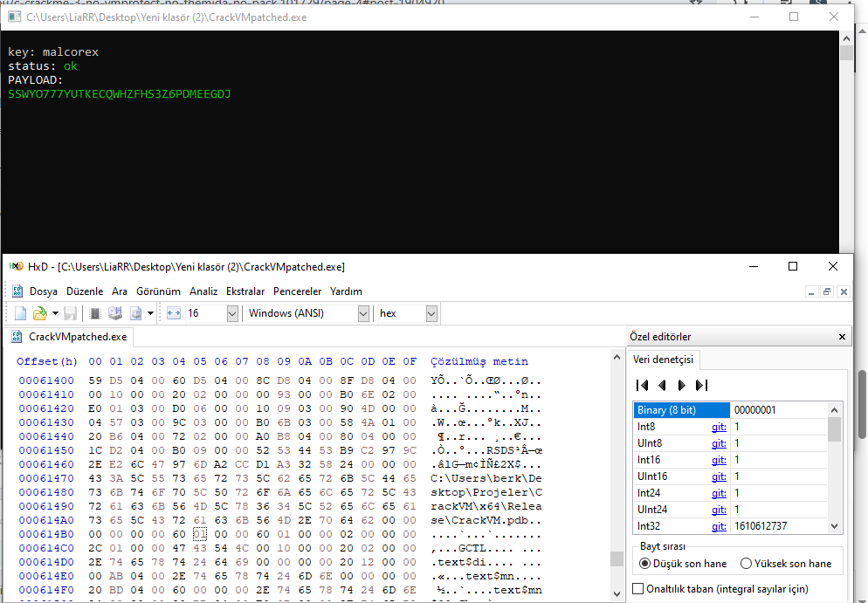The width and height of the screenshot is (868, 603).
Task: Open the Ekstralar menu
Action: tap(245, 291)
